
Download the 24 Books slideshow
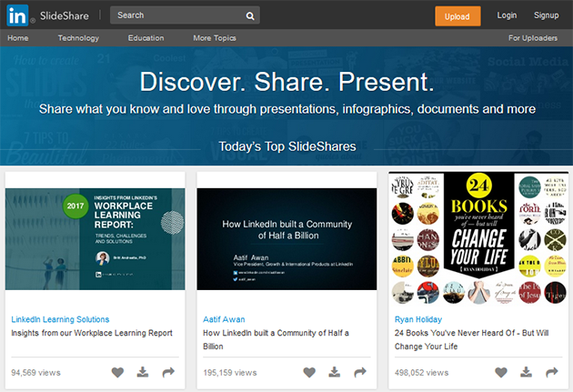click(x=527, y=372)
